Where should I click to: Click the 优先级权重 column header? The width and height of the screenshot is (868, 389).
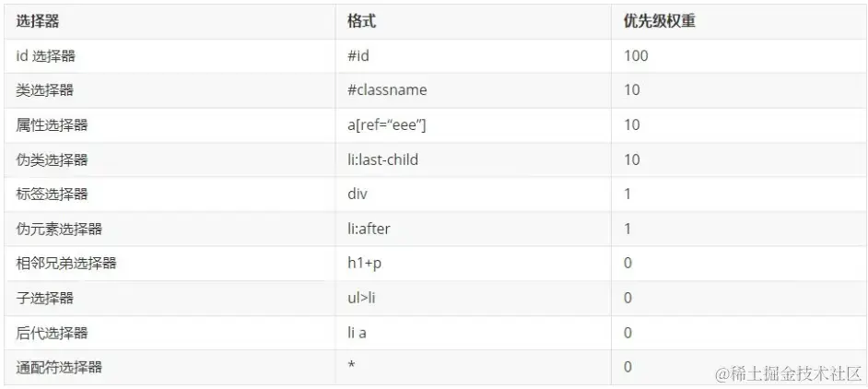659,21
